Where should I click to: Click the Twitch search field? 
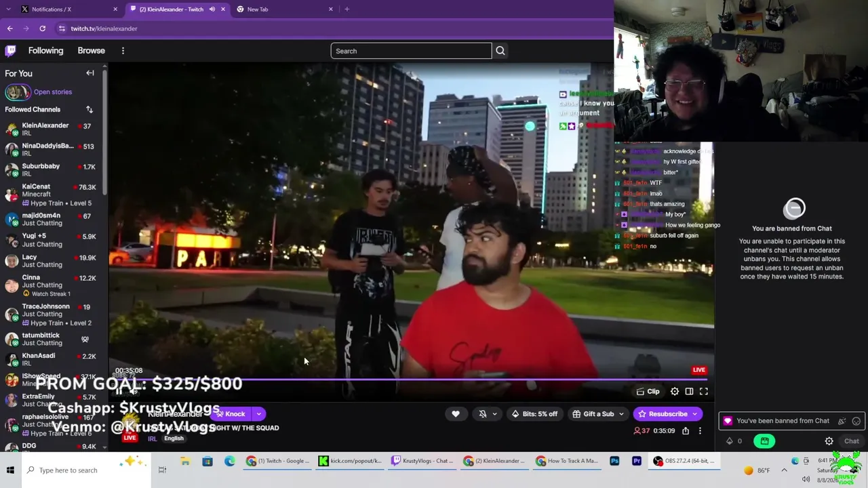411,51
